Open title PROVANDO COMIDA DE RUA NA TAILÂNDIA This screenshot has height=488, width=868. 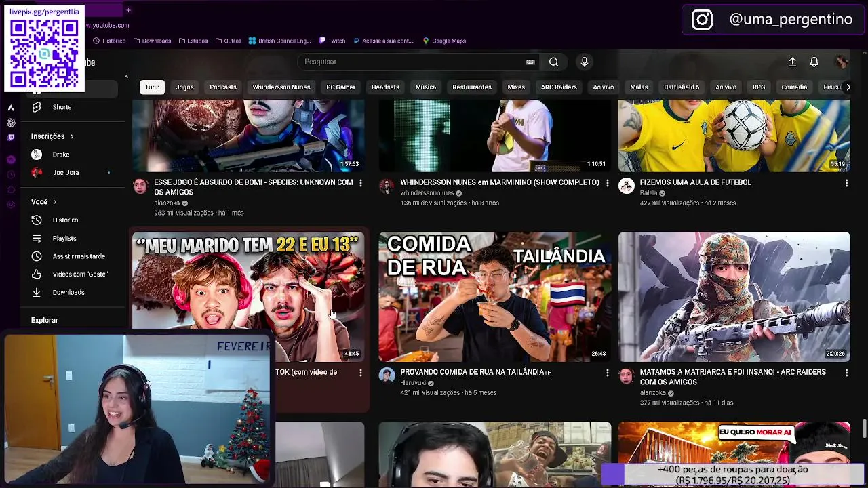click(476, 372)
